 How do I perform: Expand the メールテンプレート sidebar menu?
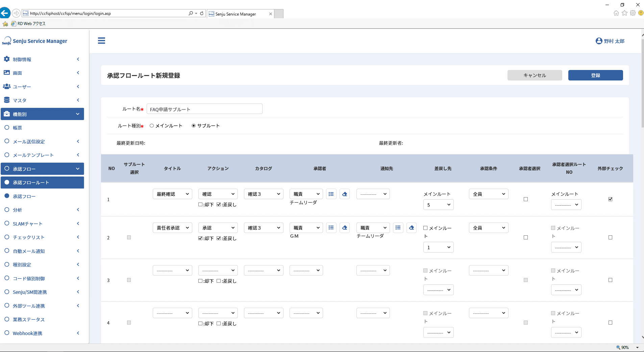(42, 155)
